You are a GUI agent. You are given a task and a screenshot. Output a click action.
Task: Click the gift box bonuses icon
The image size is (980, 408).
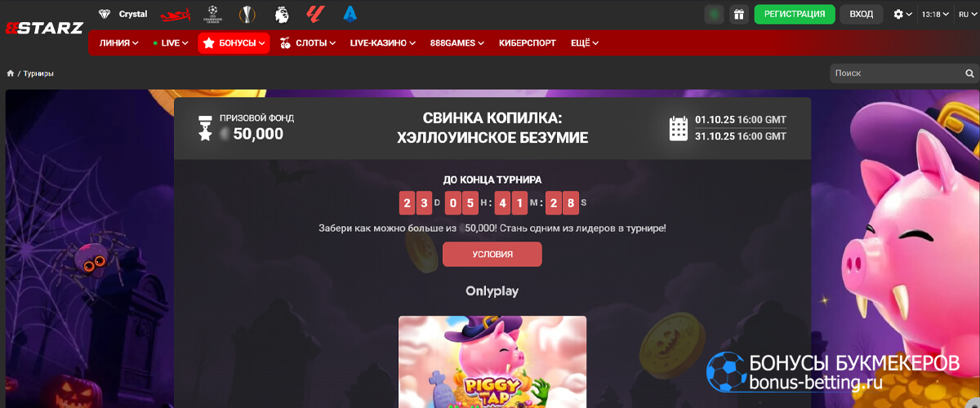click(x=738, y=14)
